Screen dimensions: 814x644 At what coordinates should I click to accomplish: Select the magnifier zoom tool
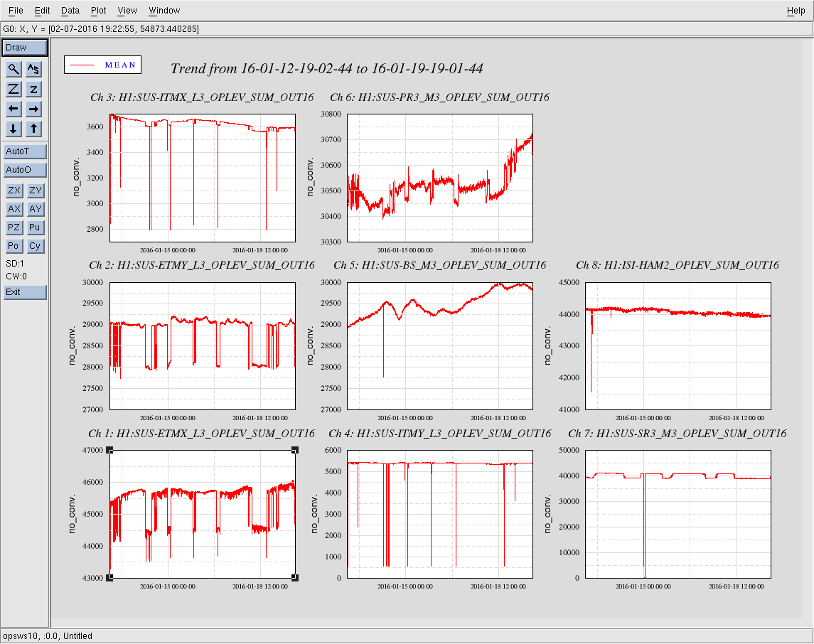[x=14, y=69]
